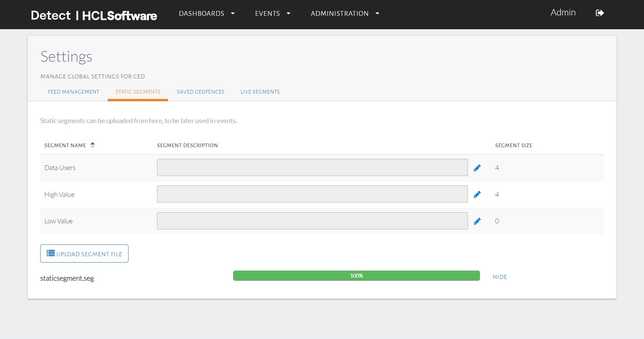Click the Admin user label

pos(563,12)
